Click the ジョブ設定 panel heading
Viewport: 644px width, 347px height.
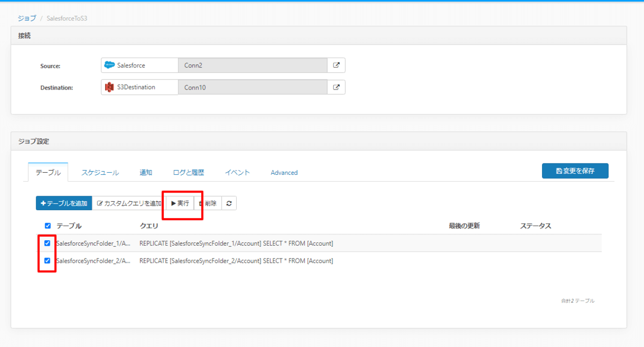pyautogui.click(x=33, y=142)
